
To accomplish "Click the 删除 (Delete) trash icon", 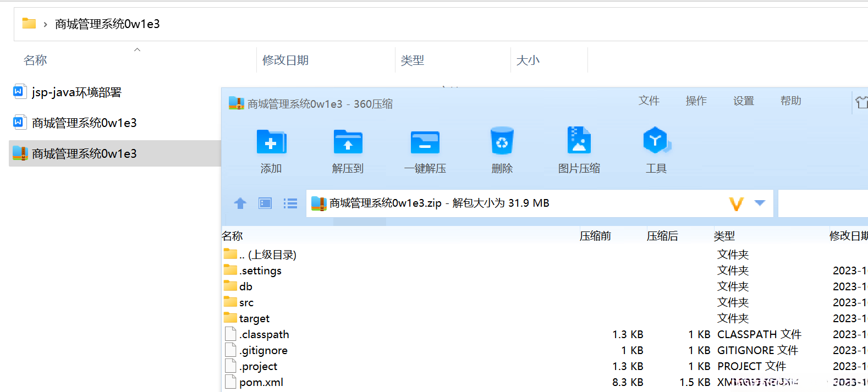I will [502, 141].
